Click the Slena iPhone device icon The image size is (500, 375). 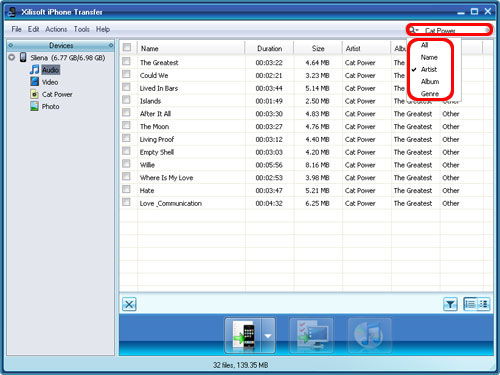pos(23,57)
